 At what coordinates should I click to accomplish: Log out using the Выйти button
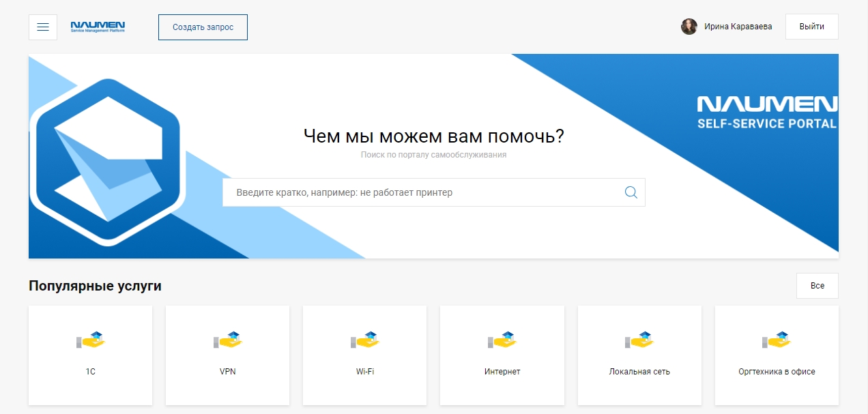pos(811,27)
